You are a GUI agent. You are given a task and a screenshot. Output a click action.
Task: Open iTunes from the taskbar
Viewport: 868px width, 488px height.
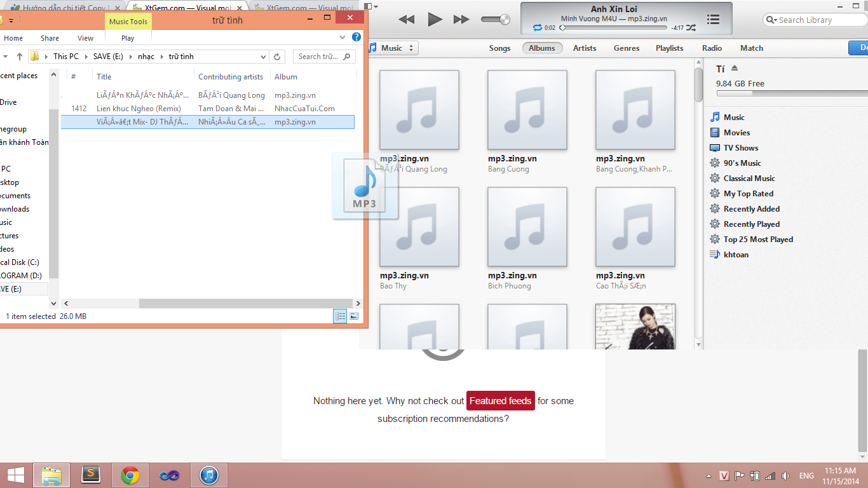coord(209,475)
